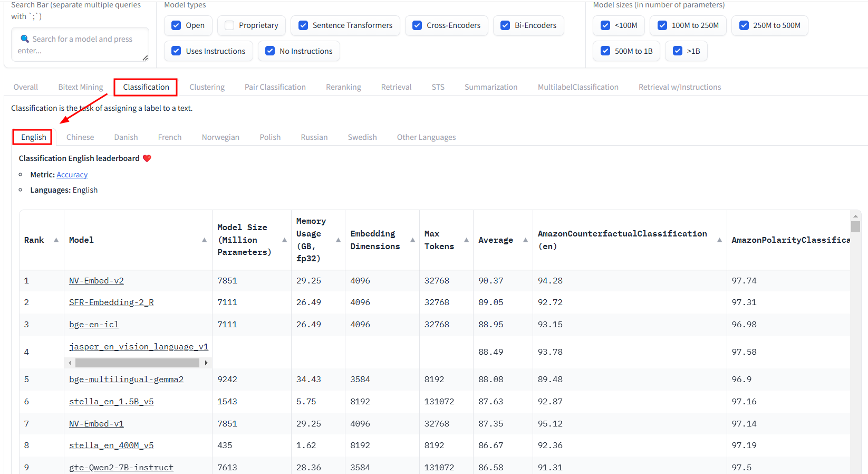This screenshot has width=868, height=474.
Task: Select the Polish language tab
Action: click(x=270, y=137)
